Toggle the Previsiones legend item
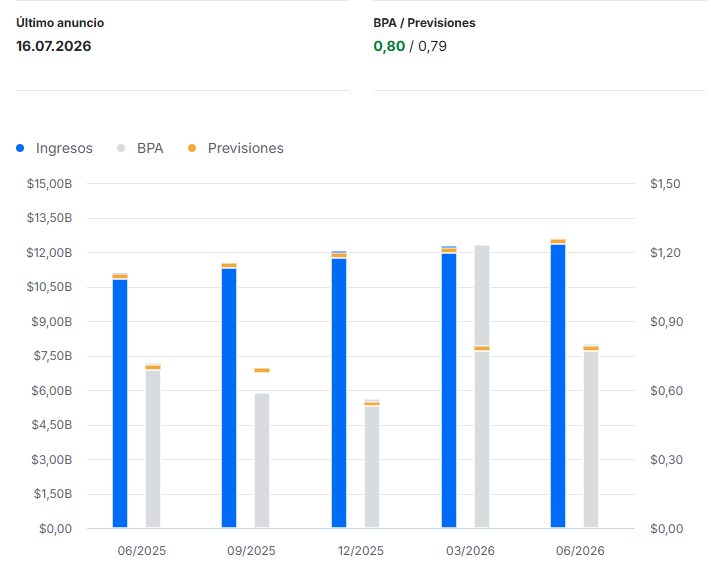 (x=236, y=148)
